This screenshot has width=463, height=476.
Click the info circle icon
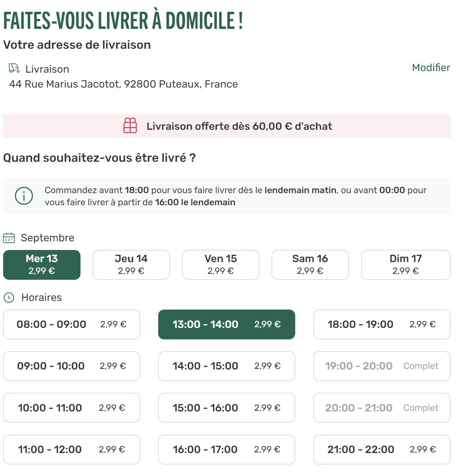[x=24, y=196]
